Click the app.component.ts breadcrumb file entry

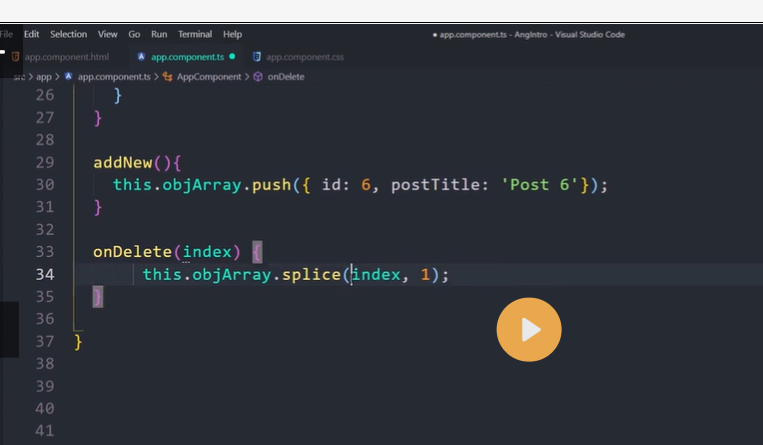[113, 77]
